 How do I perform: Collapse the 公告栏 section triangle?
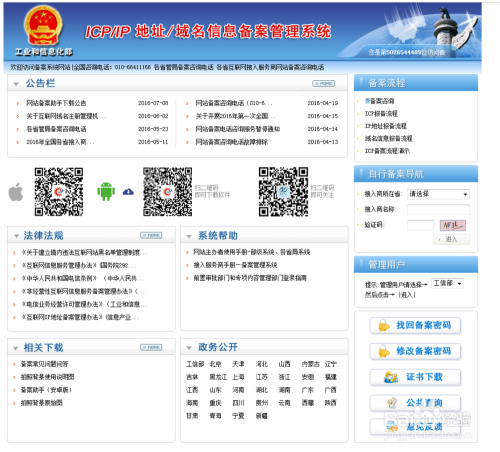click(16, 84)
